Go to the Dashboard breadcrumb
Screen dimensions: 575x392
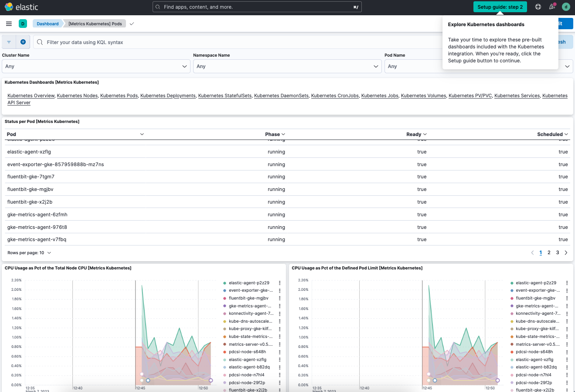[x=47, y=24]
